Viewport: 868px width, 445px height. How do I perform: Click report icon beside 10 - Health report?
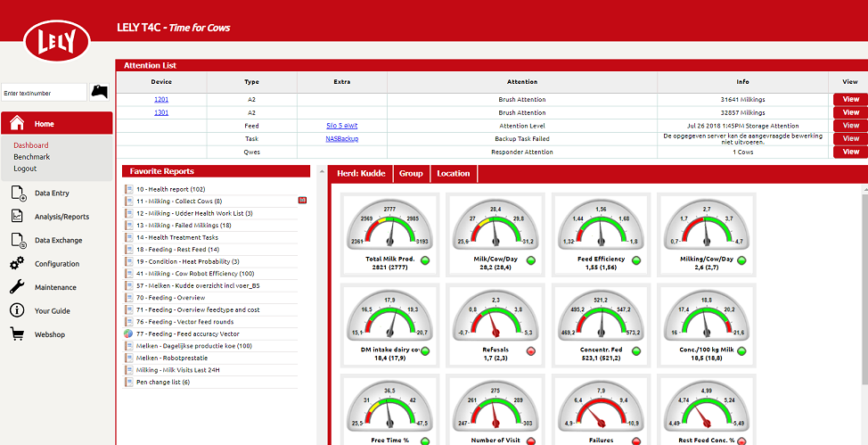(x=129, y=189)
